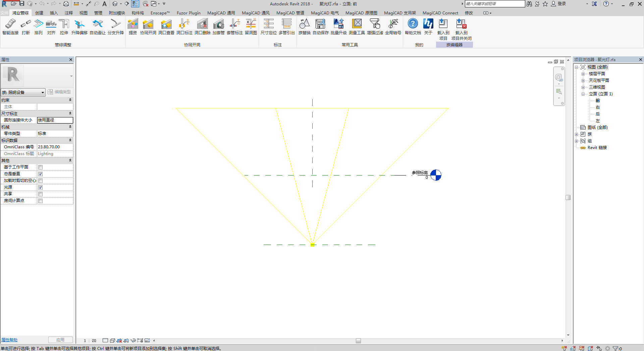This screenshot has width=644, height=351.
Task: Click the 尺寸定位 dimension tool
Action: (x=269, y=27)
